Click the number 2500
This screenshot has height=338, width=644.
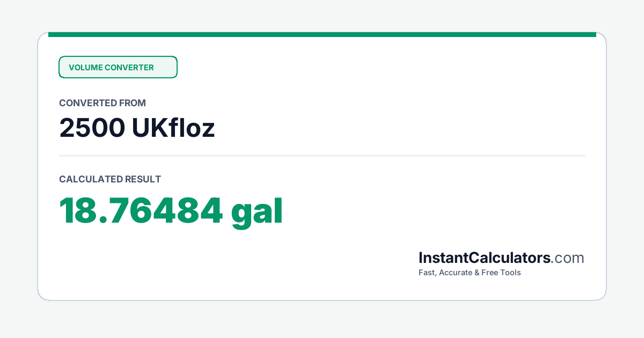coord(92,128)
